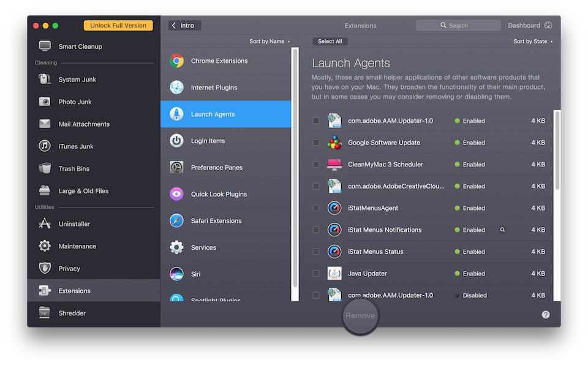Select the Maintenance gear icon
The width and height of the screenshot is (588, 366).
point(45,246)
